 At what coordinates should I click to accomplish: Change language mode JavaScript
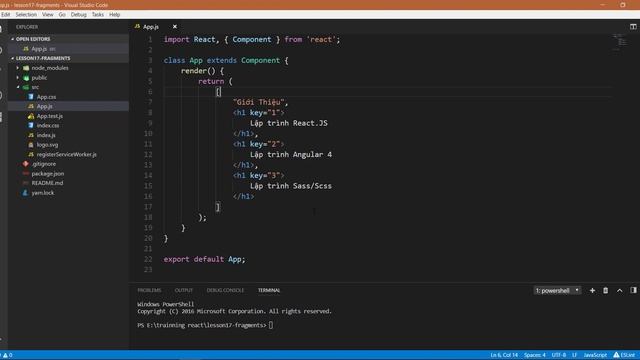coord(595,355)
